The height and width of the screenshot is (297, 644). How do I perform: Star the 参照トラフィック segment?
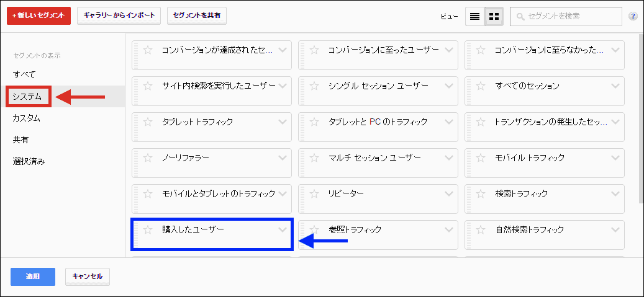pos(315,229)
